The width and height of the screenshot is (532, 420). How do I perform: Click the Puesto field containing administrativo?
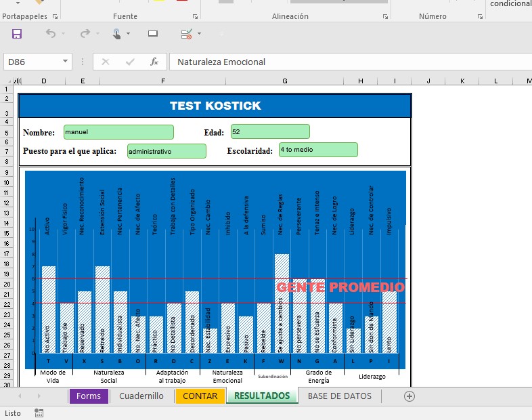click(x=167, y=151)
